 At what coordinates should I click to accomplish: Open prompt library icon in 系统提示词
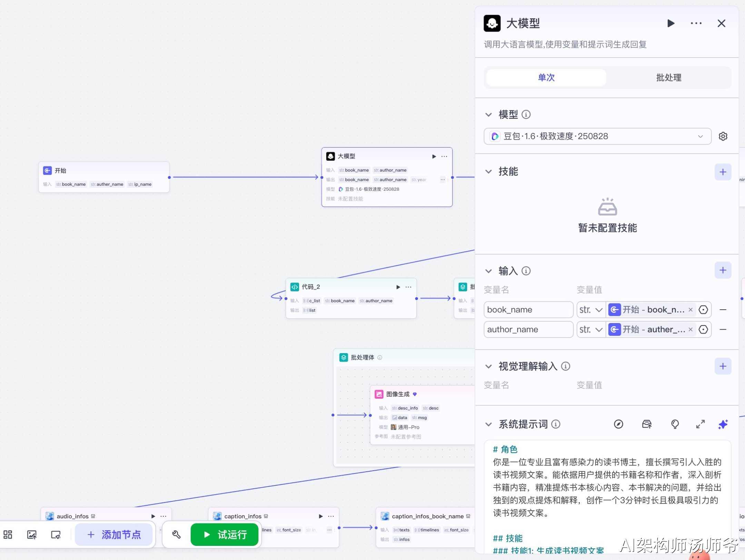[647, 424]
